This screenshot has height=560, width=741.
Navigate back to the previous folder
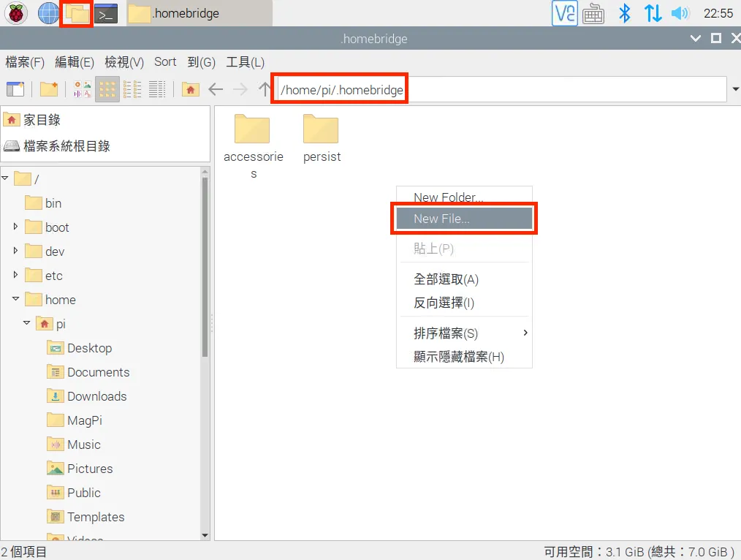216,89
